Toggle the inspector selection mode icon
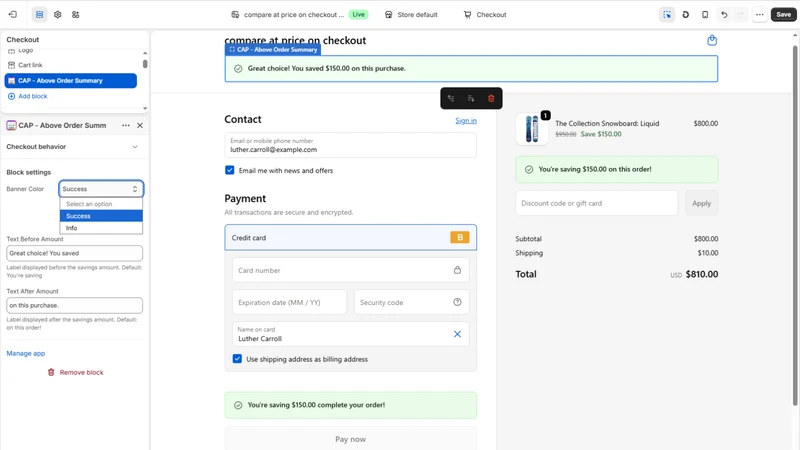The height and width of the screenshot is (450, 800). tap(667, 14)
